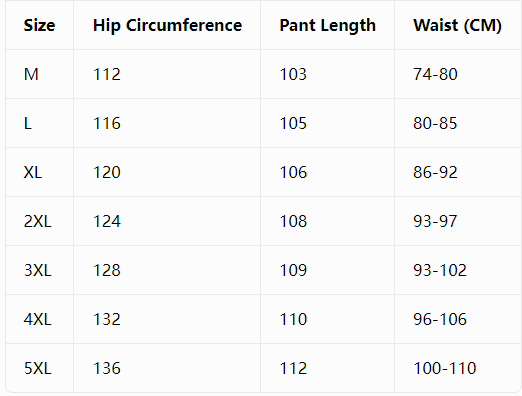Select the waist range 86-92
This screenshot has height=396, width=522.
pyautogui.click(x=435, y=172)
